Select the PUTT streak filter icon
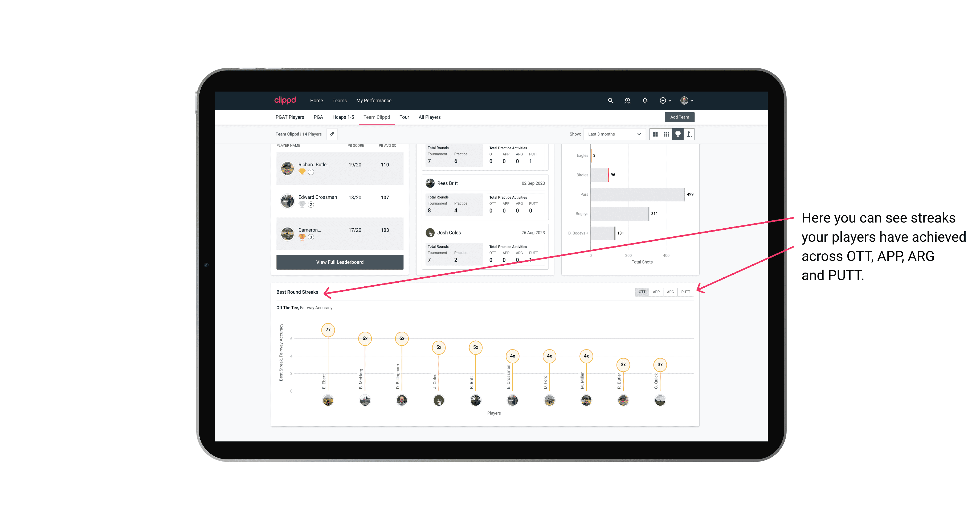This screenshot has width=980, height=527. [687, 291]
